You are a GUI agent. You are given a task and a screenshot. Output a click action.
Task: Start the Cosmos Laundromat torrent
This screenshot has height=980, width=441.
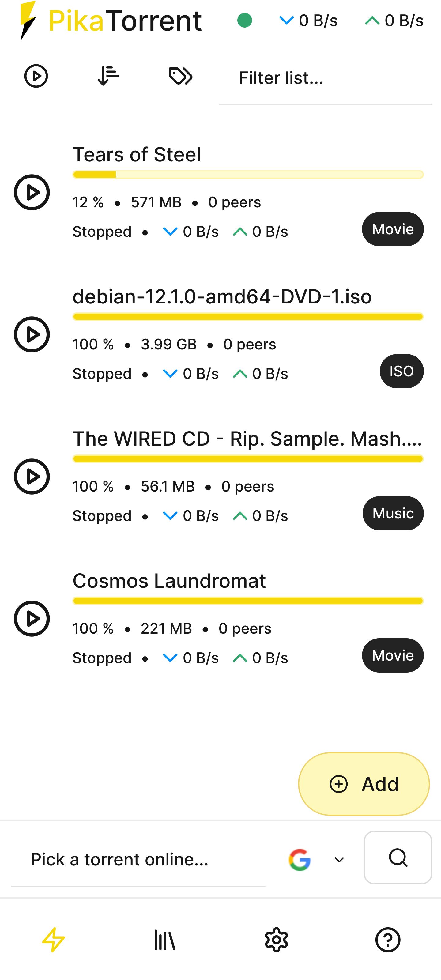pos(32,619)
